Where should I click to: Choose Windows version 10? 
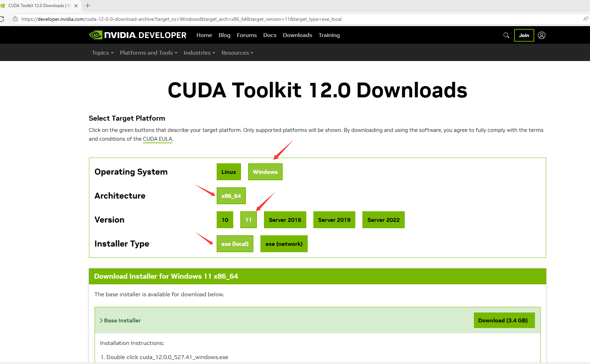pos(225,220)
